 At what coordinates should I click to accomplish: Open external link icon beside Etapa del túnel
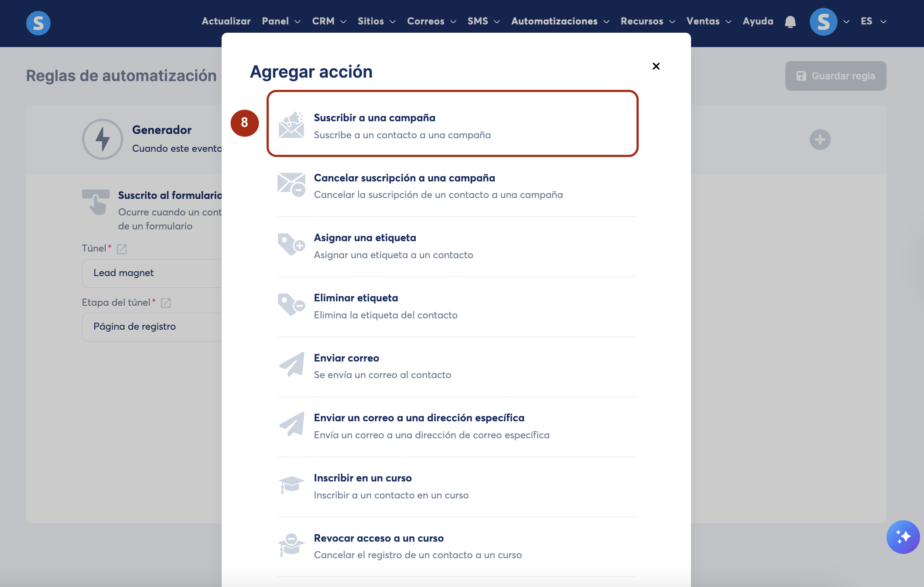pos(166,303)
